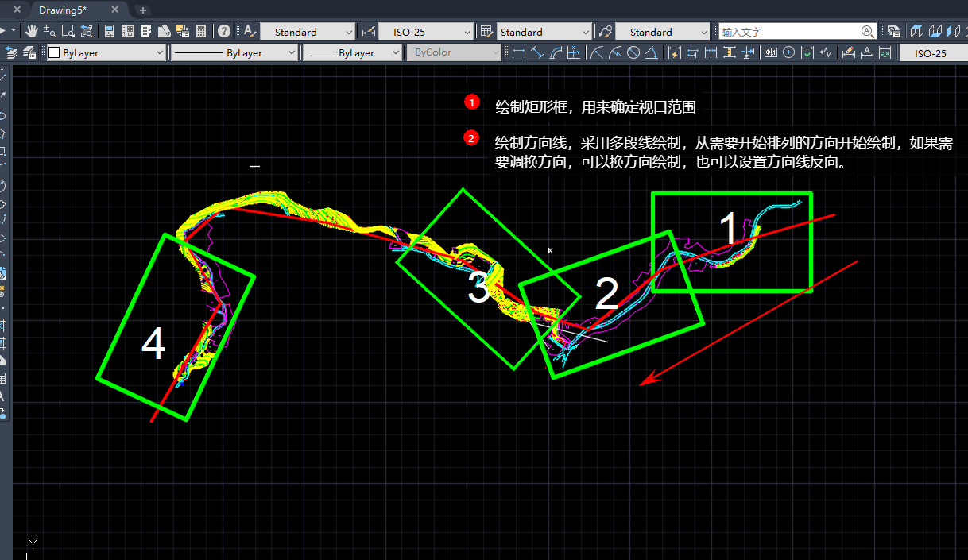The image size is (968, 560).
Task: Activate the Pan hand tool
Action: tap(32, 32)
